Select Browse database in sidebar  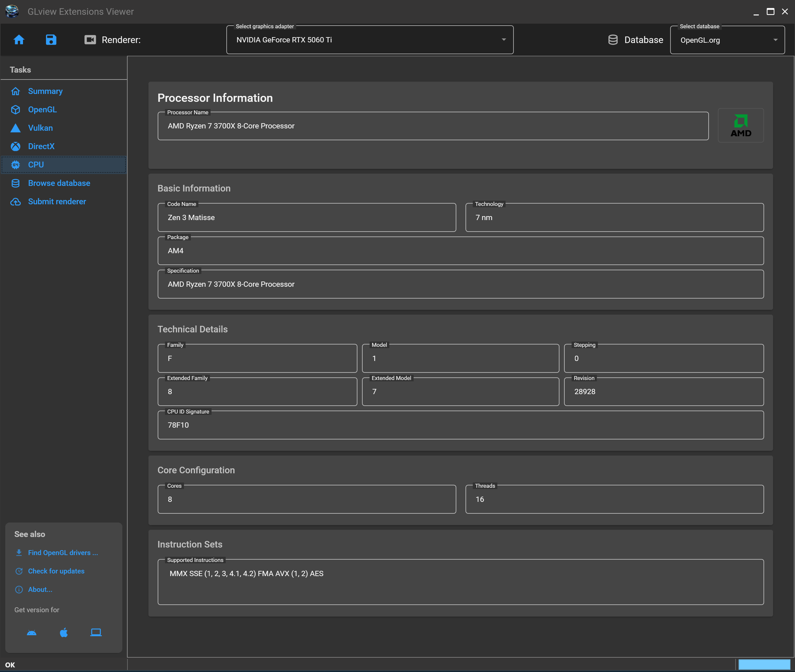click(59, 183)
